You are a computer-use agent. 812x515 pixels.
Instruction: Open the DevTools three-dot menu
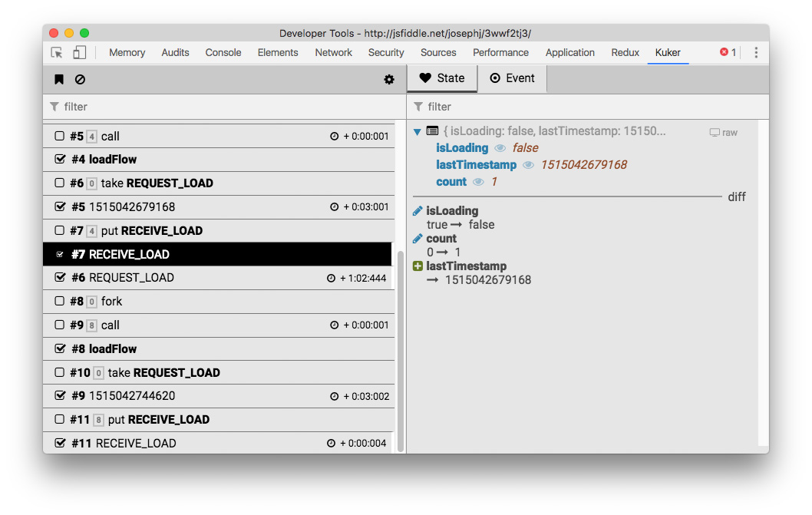(x=756, y=52)
